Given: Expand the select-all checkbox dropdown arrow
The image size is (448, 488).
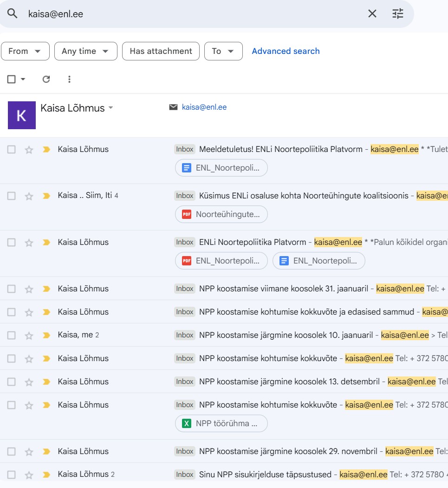Looking at the screenshot, I should [x=23, y=79].
